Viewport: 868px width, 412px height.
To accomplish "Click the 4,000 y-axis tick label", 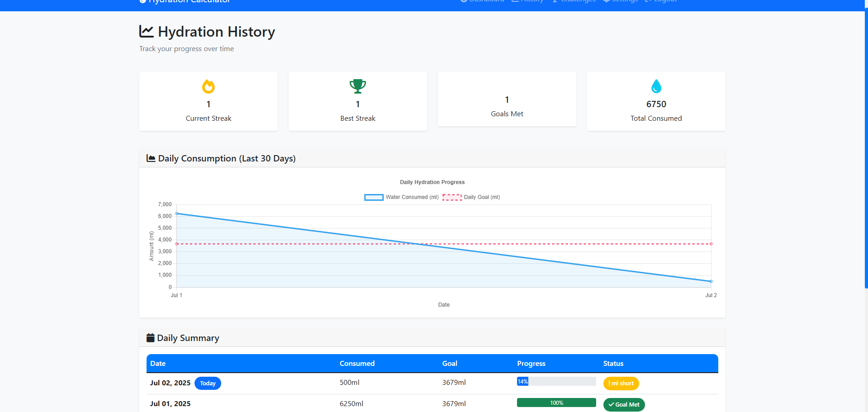I will click(x=165, y=240).
